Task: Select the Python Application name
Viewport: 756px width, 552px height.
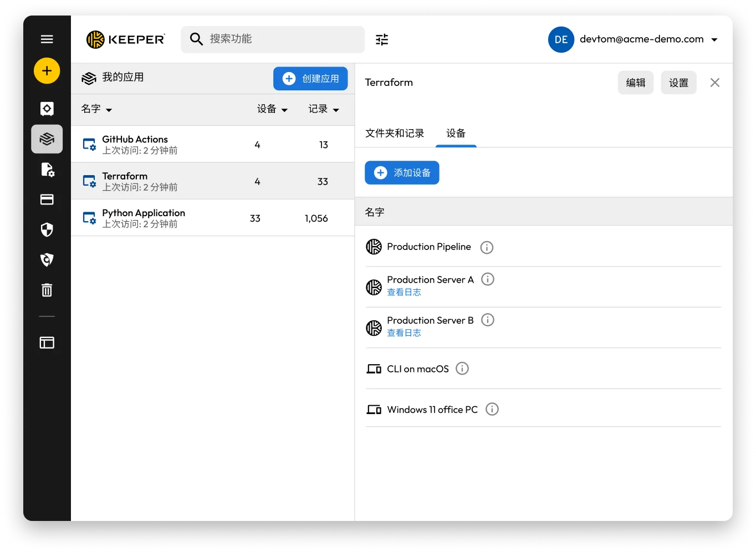Action: [x=144, y=213]
